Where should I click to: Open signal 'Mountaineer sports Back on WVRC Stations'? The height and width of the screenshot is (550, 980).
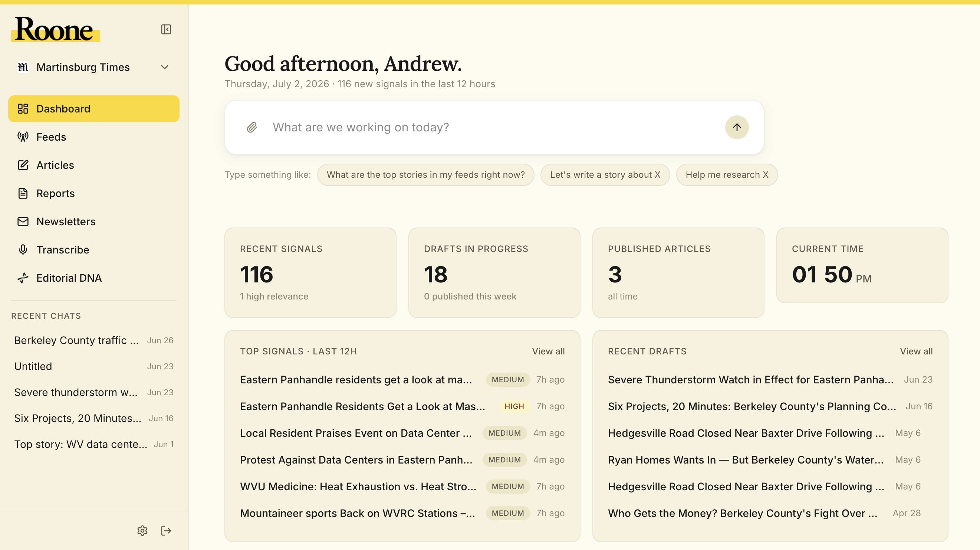pos(402,513)
